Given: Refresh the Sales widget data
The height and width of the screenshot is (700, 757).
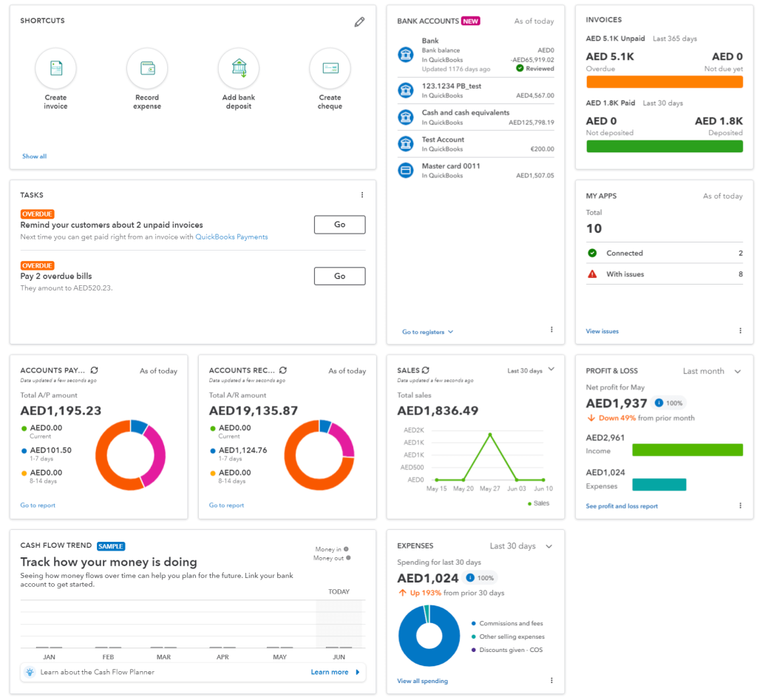Looking at the screenshot, I should (x=426, y=370).
